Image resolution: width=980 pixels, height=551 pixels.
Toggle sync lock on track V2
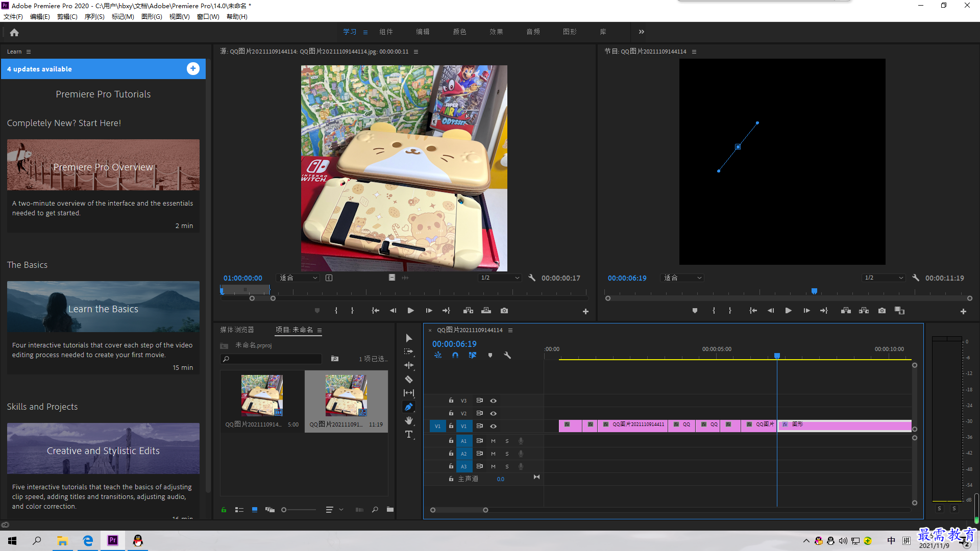(479, 413)
